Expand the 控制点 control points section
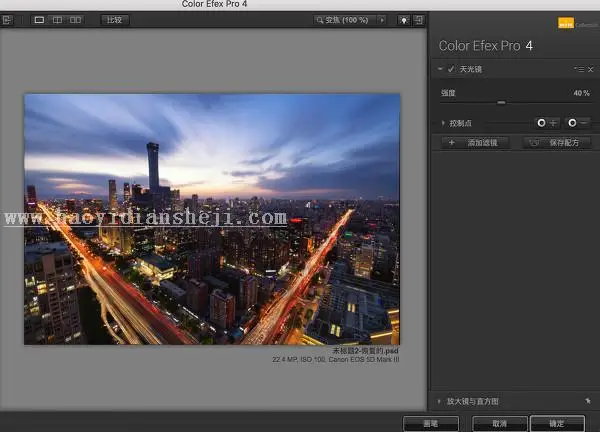The height and width of the screenshot is (432, 600). (x=443, y=123)
